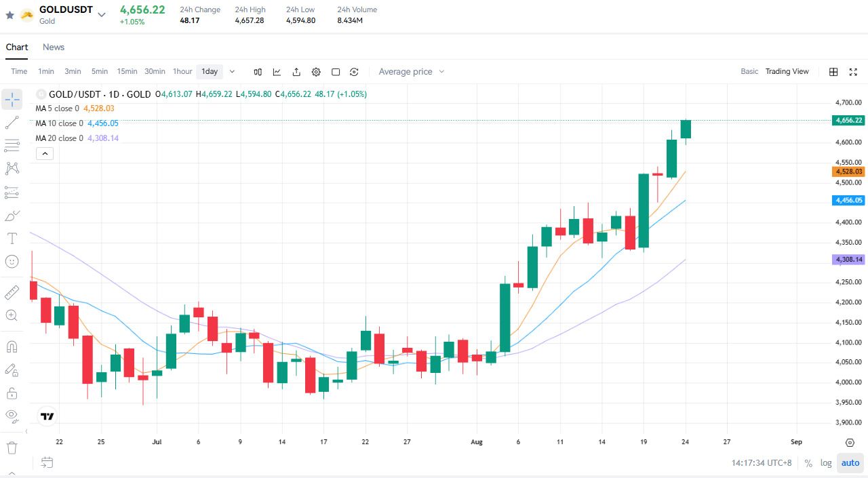Switch to the News tab
The width and height of the screenshot is (868, 478).
[54, 47]
